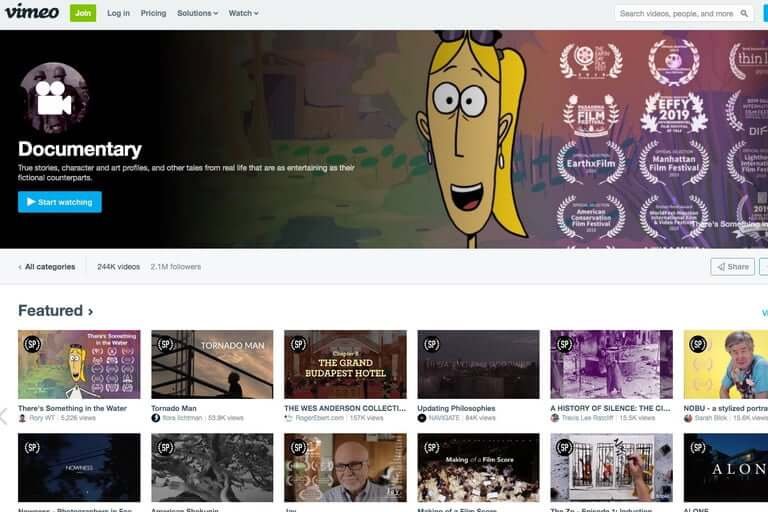The image size is (768, 512).
Task: Click Staff Pick badge on bald man thumbnail
Action: point(299,447)
